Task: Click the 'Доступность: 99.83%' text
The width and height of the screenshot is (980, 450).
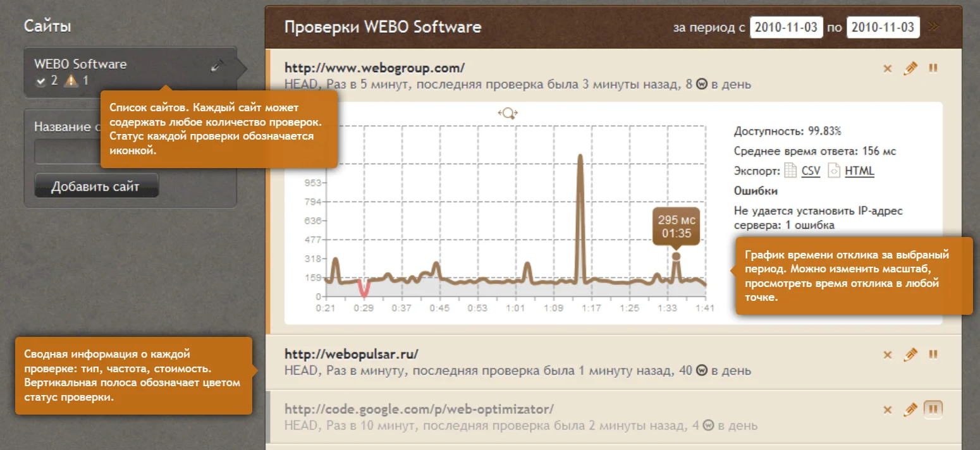Action: (787, 131)
